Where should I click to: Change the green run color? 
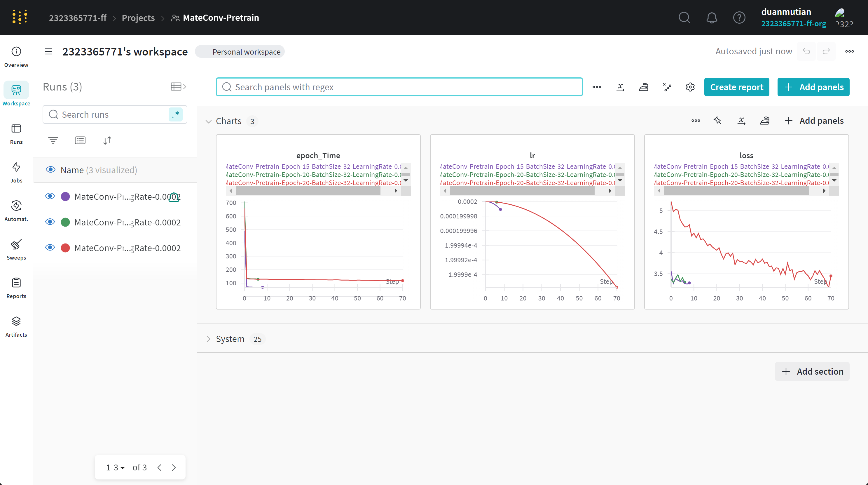click(65, 222)
